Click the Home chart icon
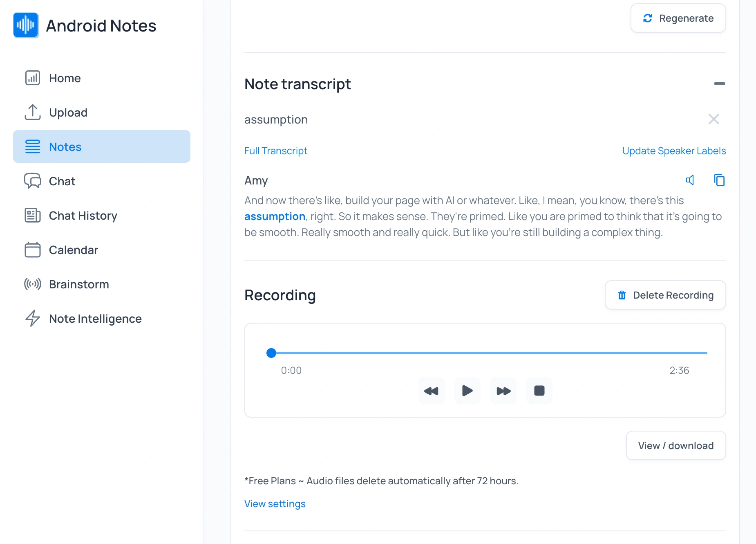The width and height of the screenshot is (756, 544). [33, 78]
